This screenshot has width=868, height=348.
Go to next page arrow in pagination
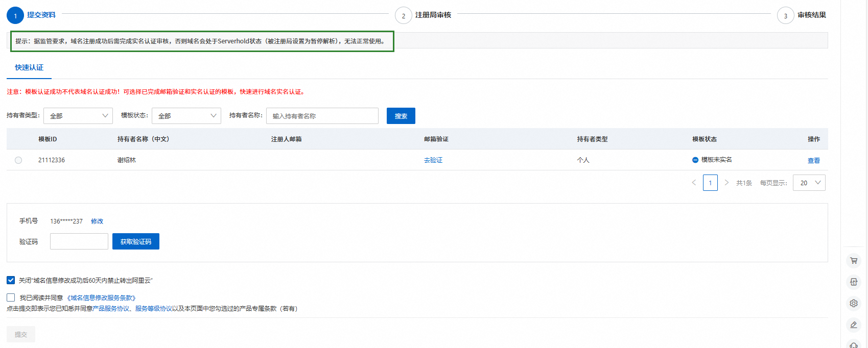point(726,183)
